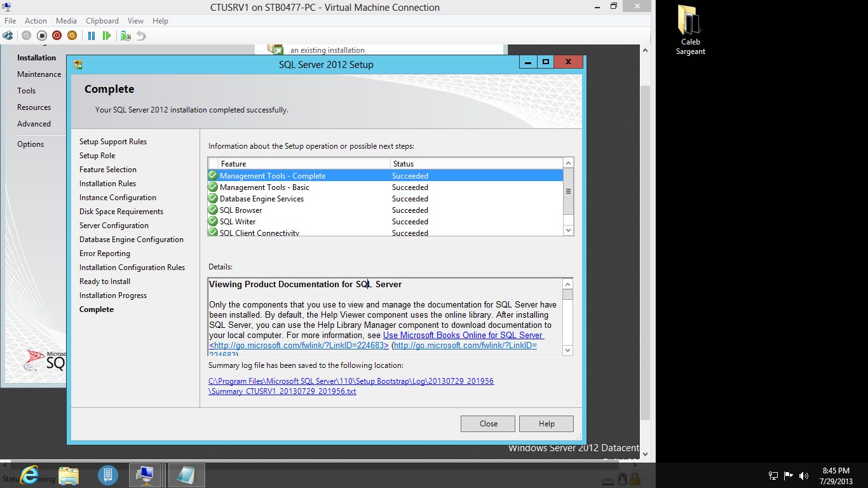Screen dimensions: 868x488
Task: Click the Details box scroll-down arrow
Action: pos(568,350)
